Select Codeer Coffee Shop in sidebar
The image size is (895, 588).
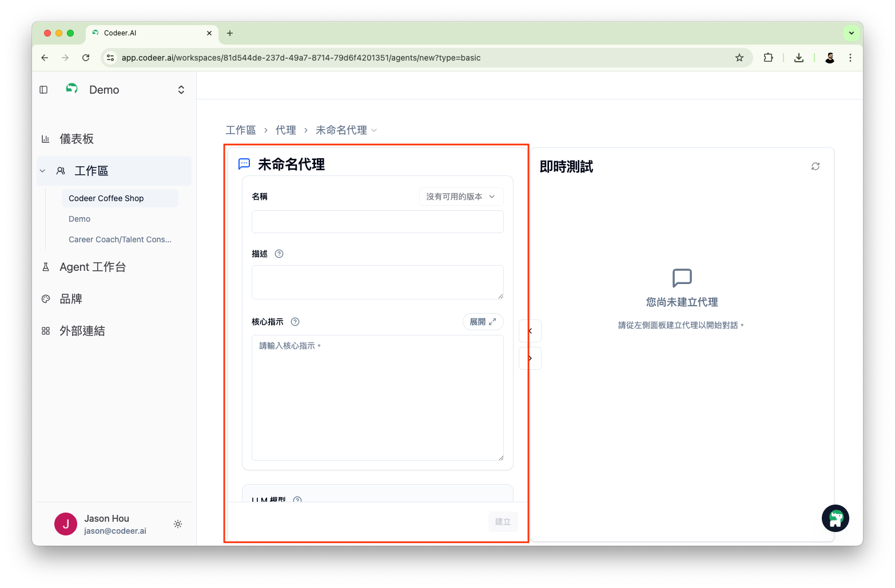pos(106,198)
